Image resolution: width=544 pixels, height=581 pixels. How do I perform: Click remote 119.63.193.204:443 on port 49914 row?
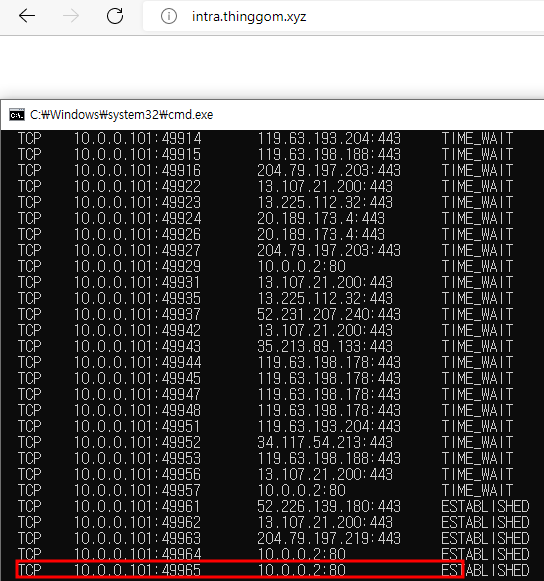tap(329, 138)
